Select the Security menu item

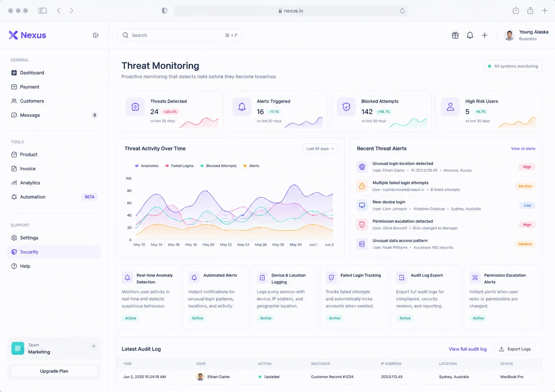click(54, 252)
